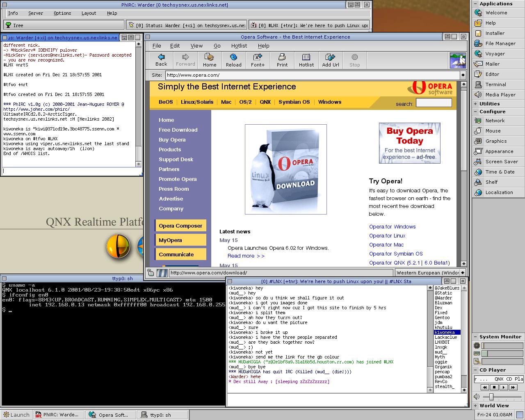Image resolution: width=525 pixels, height=420 pixels.
Task: Reload the page in Opera
Action: coord(233,60)
